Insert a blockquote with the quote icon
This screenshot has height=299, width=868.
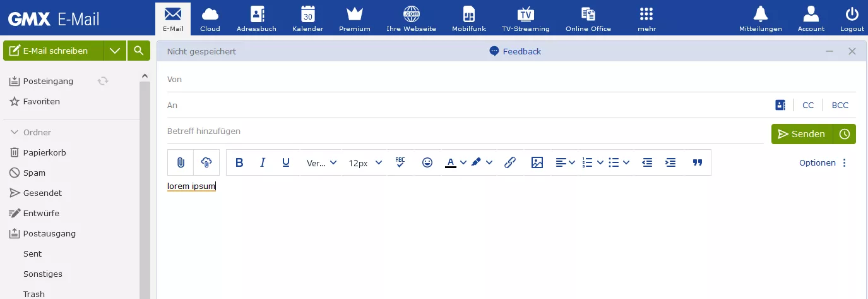click(x=698, y=162)
